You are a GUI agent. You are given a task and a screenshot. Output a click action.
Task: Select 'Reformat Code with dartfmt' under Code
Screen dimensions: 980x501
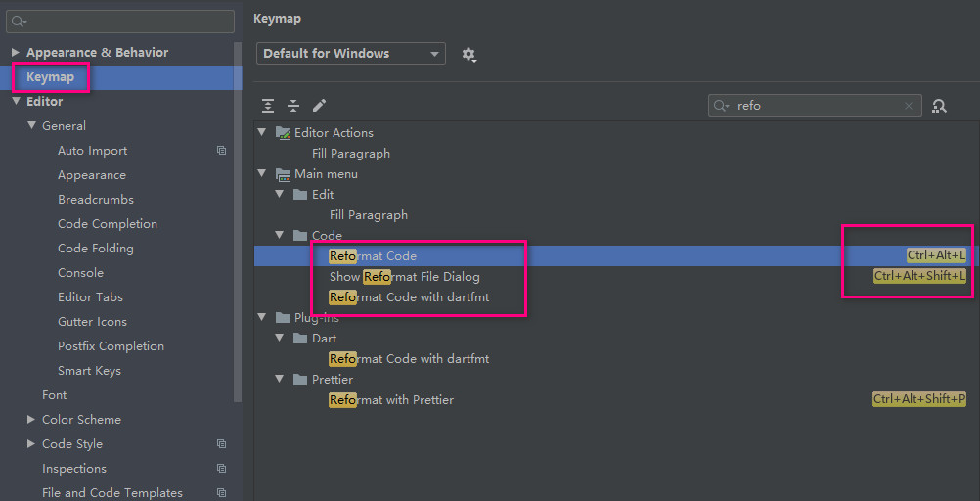coord(410,297)
